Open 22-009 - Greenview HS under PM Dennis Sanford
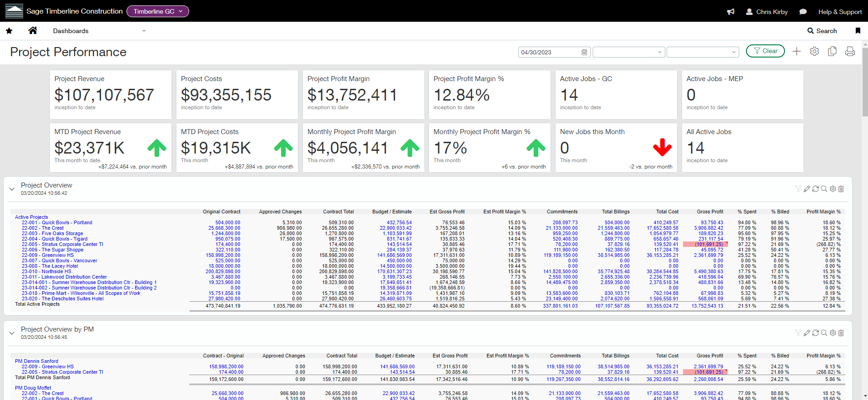Viewport: 868px width, 400px height. point(48,366)
